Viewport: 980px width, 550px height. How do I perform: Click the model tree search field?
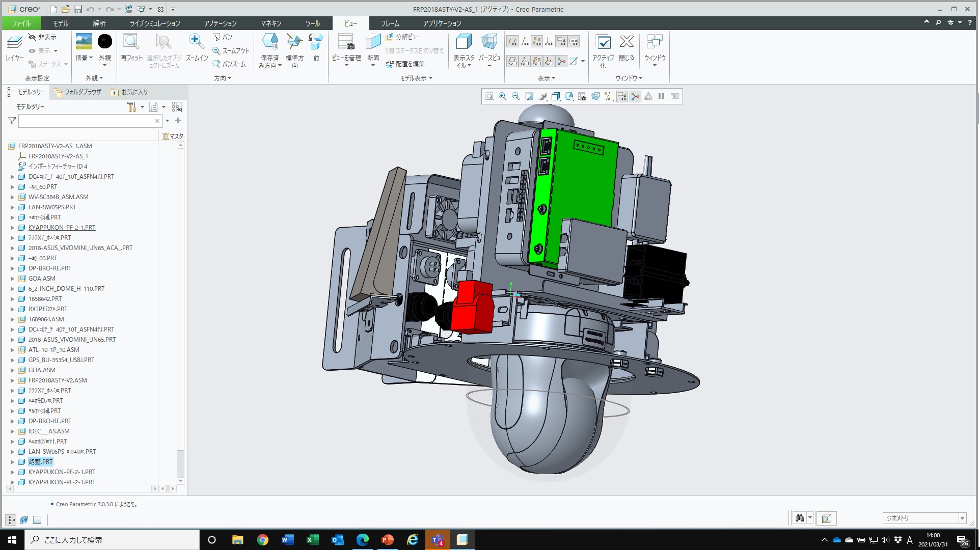click(x=87, y=121)
